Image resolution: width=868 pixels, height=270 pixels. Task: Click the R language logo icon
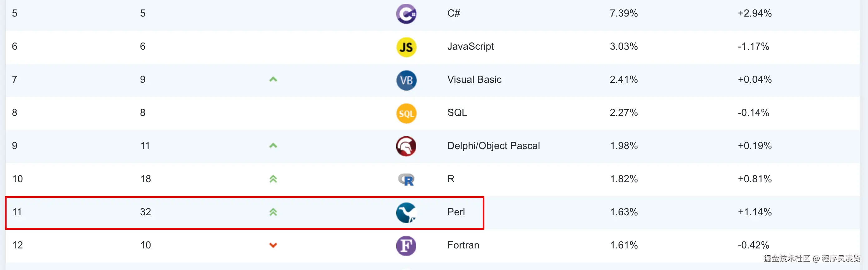click(x=406, y=179)
